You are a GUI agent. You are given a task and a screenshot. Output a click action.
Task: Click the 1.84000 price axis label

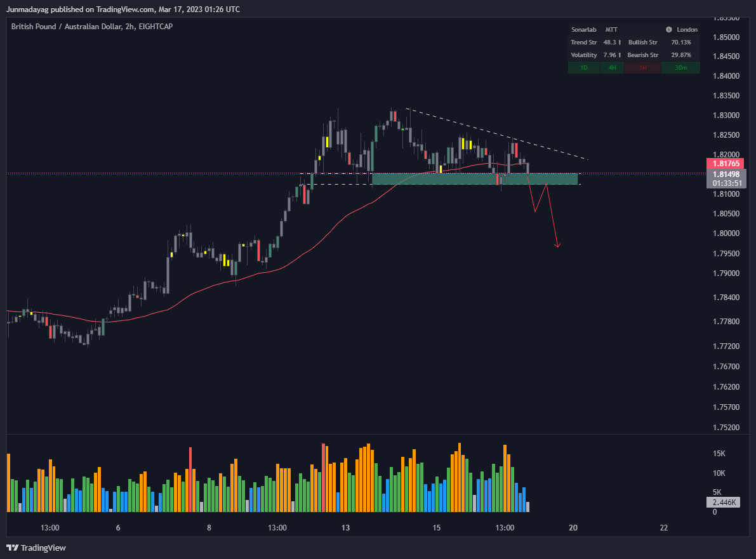(x=726, y=76)
